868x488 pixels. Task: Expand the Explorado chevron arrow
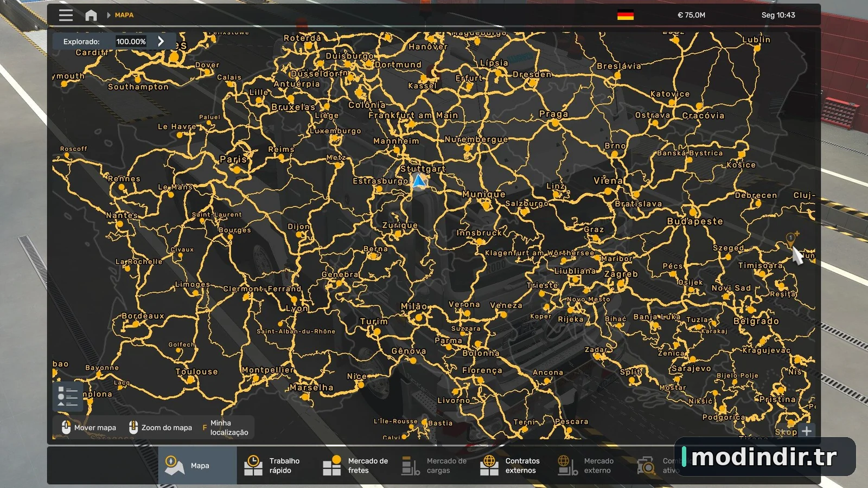pyautogui.click(x=161, y=41)
